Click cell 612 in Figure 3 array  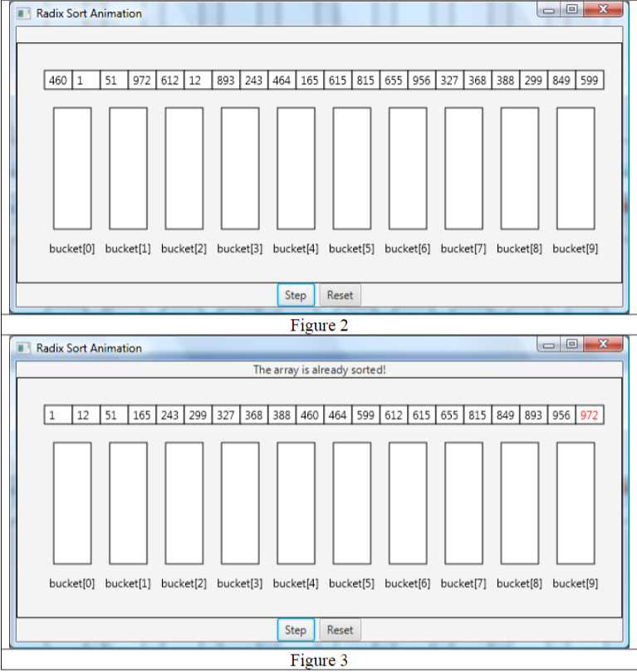click(x=394, y=414)
